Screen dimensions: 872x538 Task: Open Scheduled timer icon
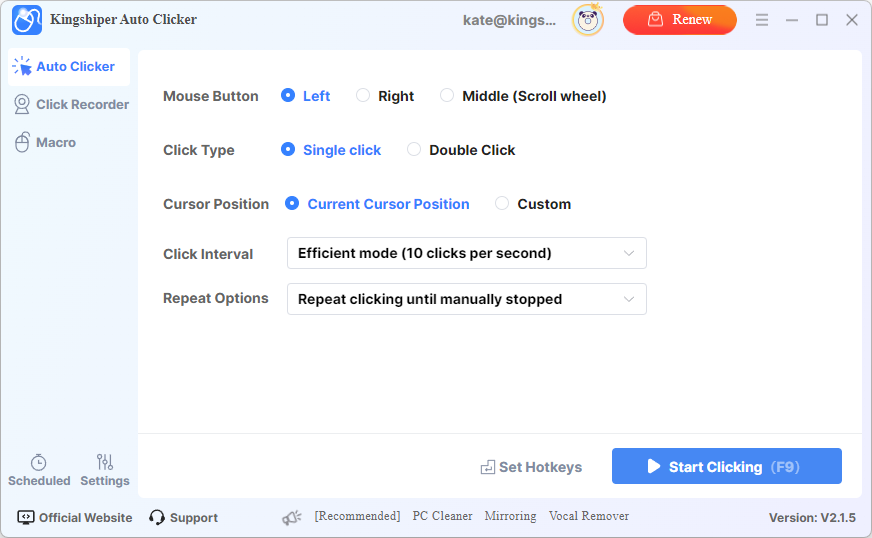(38, 462)
